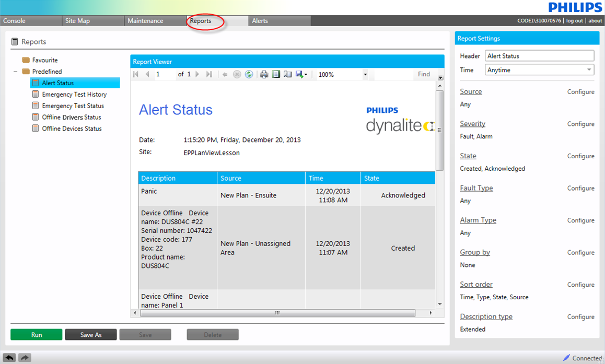Click the Header text field
This screenshot has height=364, width=605.
[539, 56]
